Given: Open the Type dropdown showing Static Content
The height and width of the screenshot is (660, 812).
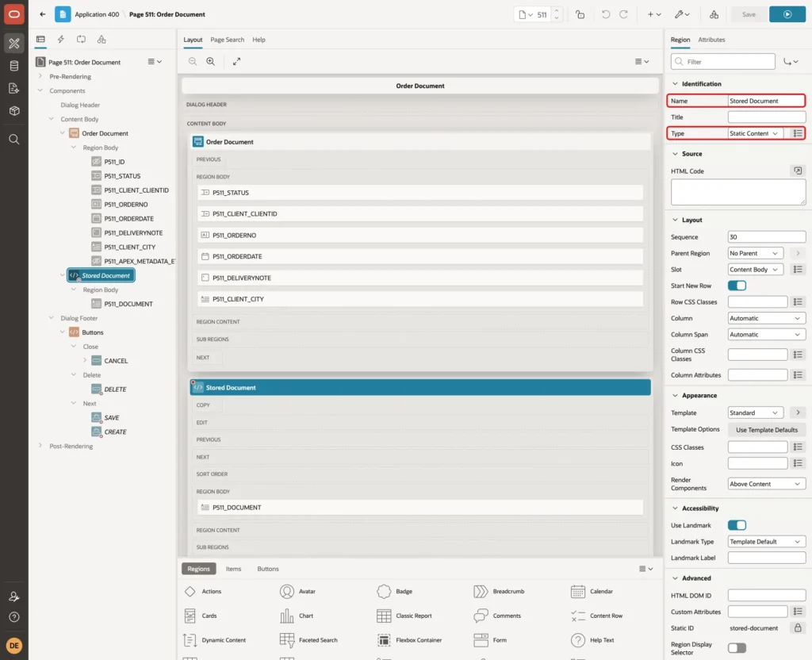Looking at the screenshot, I should pyautogui.click(x=755, y=133).
